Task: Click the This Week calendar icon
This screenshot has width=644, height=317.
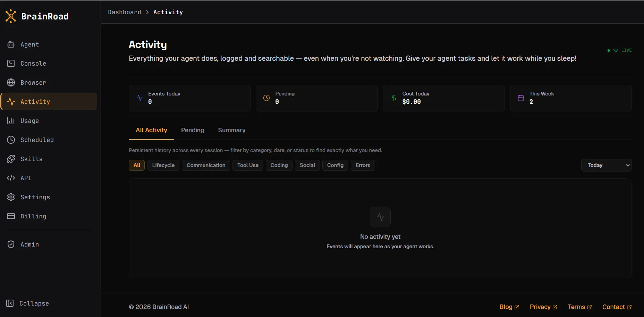Action: [x=521, y=98]
